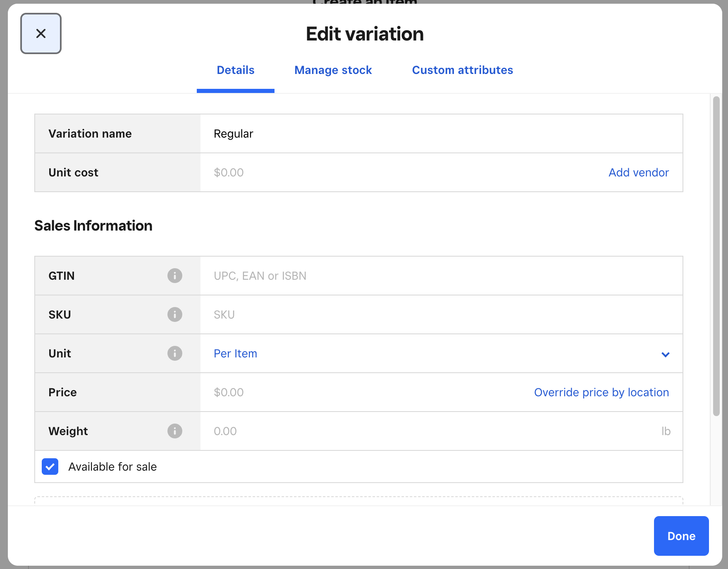
Task: Click Override price by location link
Action: click(x=601, y=392)
